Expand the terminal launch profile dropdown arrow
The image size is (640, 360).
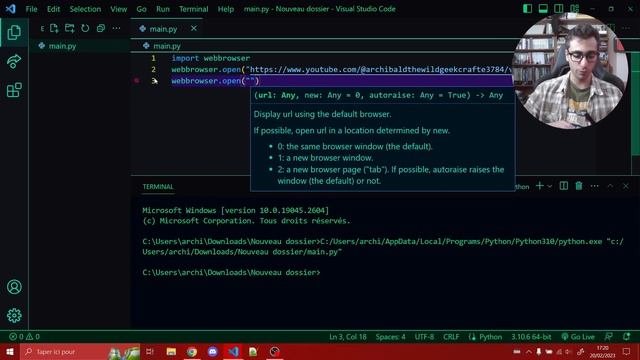[x=549, y=187]
